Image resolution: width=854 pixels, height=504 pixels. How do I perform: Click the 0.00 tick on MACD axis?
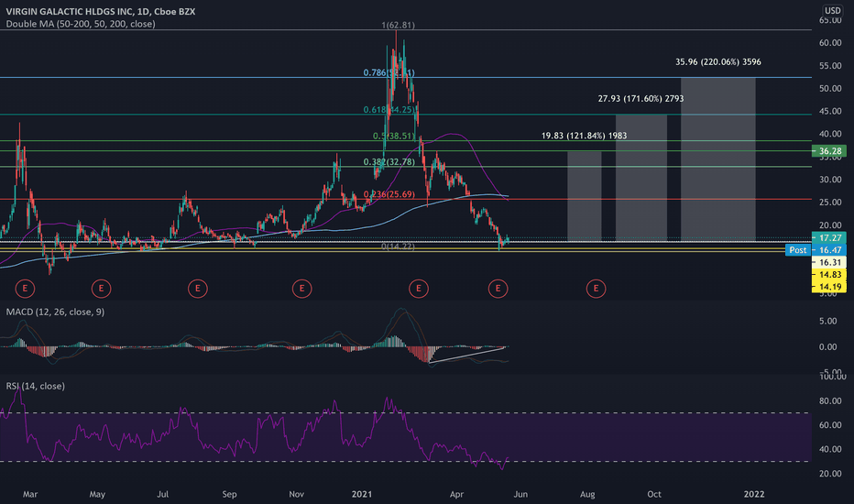(827, 346)
